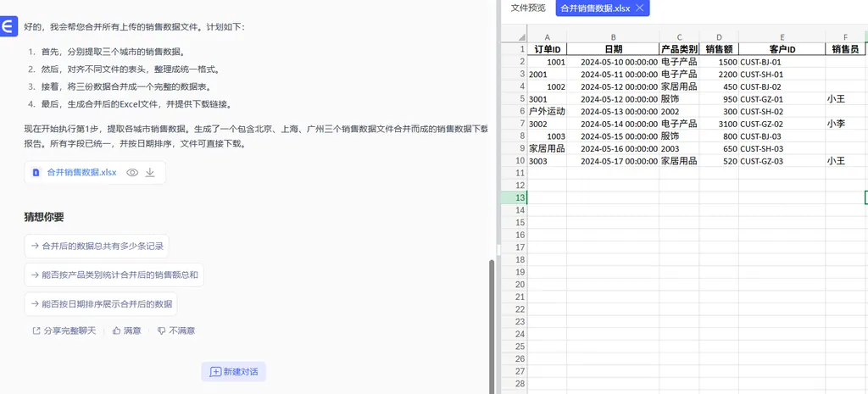Open the 合并销售数据.xlsx file link

tap(81, 172)
